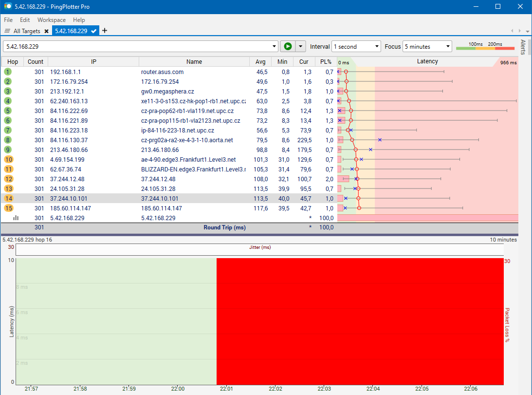Click the Name column header
Screen dimensions: 532x395
tap(194, 61)
